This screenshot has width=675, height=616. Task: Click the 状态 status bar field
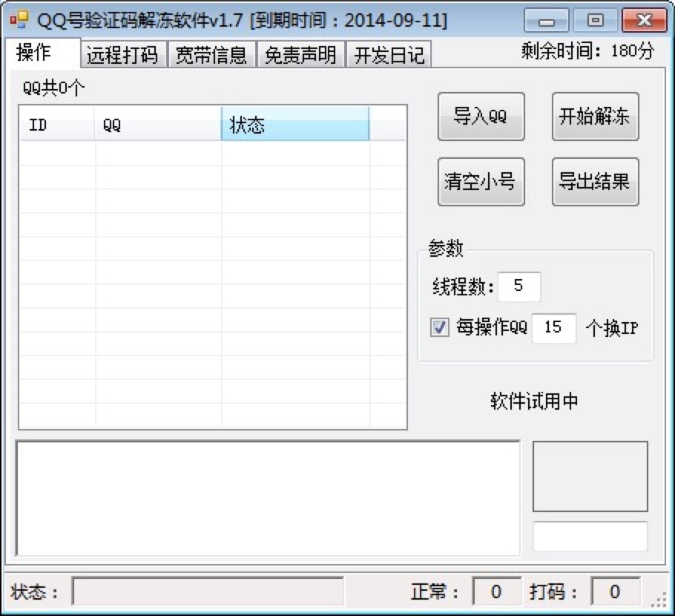tap(208, 592)
